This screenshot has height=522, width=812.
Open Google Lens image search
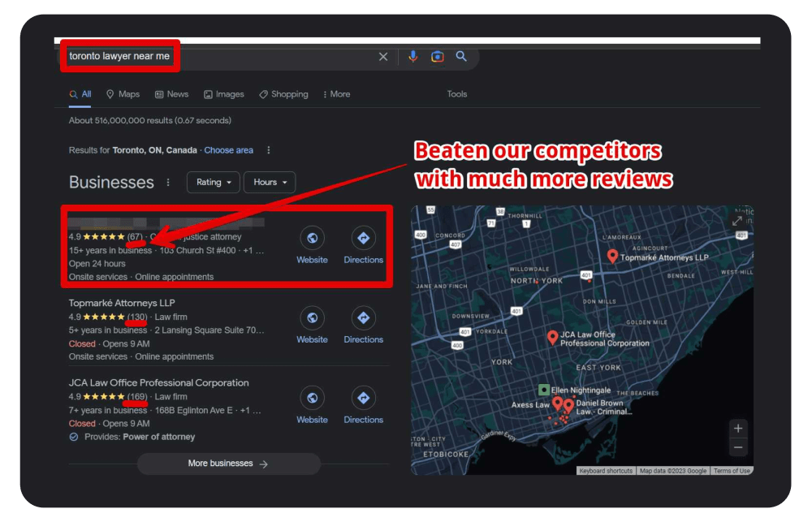(438, 56)
